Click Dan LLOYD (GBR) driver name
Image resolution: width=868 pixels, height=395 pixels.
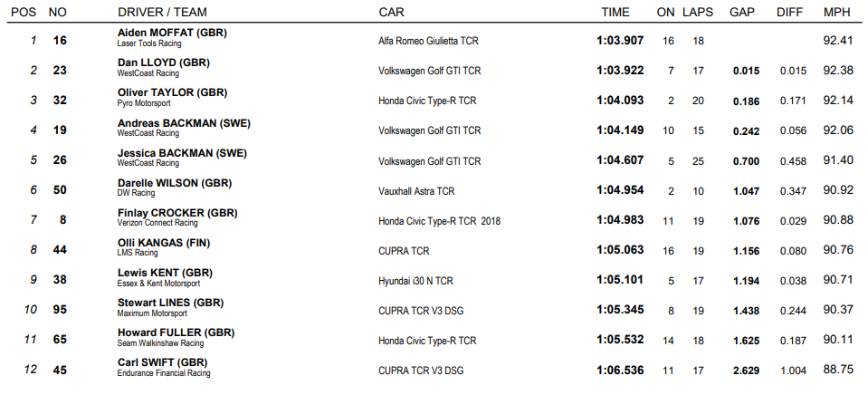[163, 63]
